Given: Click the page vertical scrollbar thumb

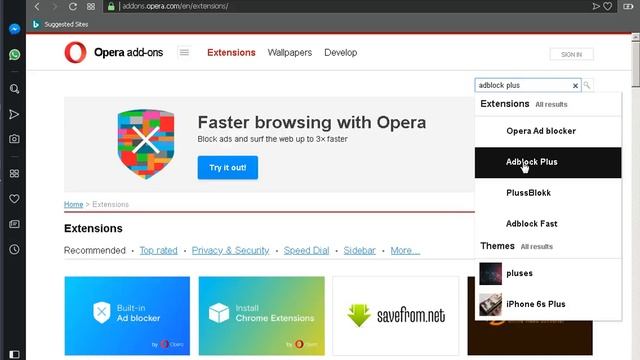Looking at the screenshot, I should click(636, 64).
